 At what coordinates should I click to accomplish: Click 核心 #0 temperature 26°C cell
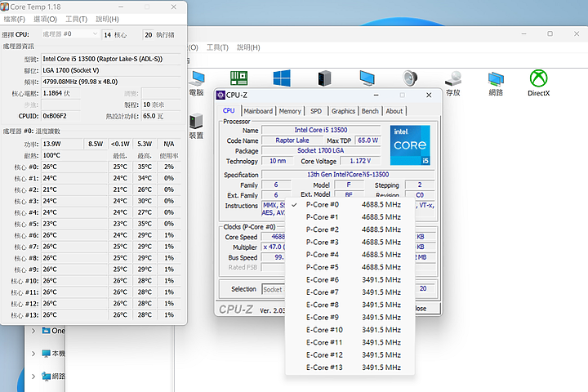pyautogui.click(x=74, y=167)
